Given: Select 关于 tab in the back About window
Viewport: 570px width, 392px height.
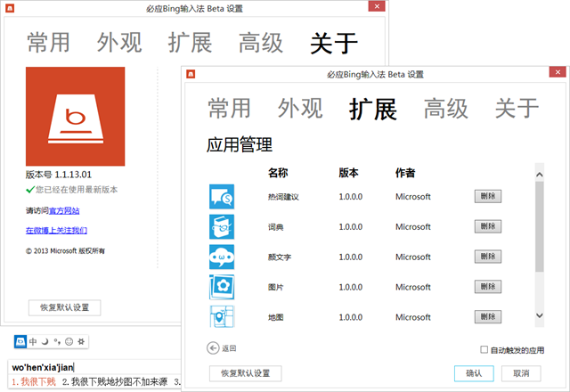Looking at the screenshot, I should (x=334, y=44).
